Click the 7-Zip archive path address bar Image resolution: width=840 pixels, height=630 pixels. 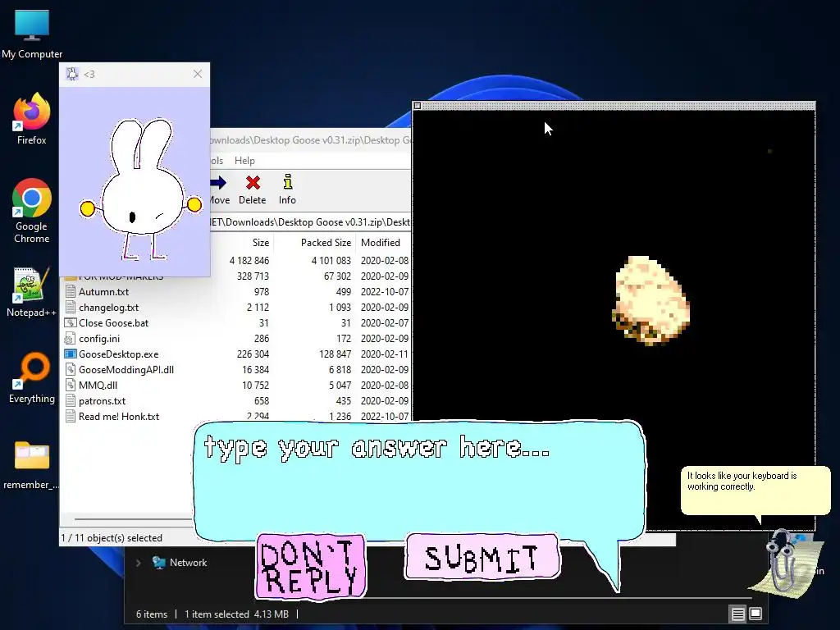tap(309, 221)
